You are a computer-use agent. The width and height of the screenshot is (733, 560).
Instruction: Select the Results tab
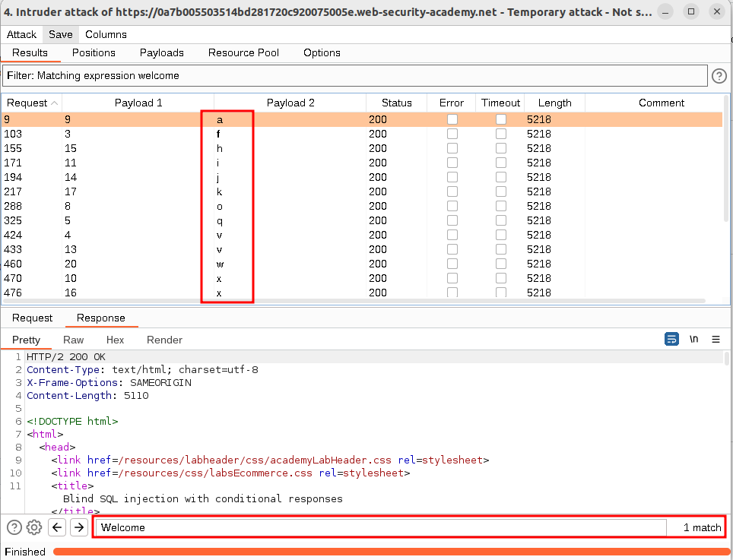pyautogui.click(x=30, y=52)
